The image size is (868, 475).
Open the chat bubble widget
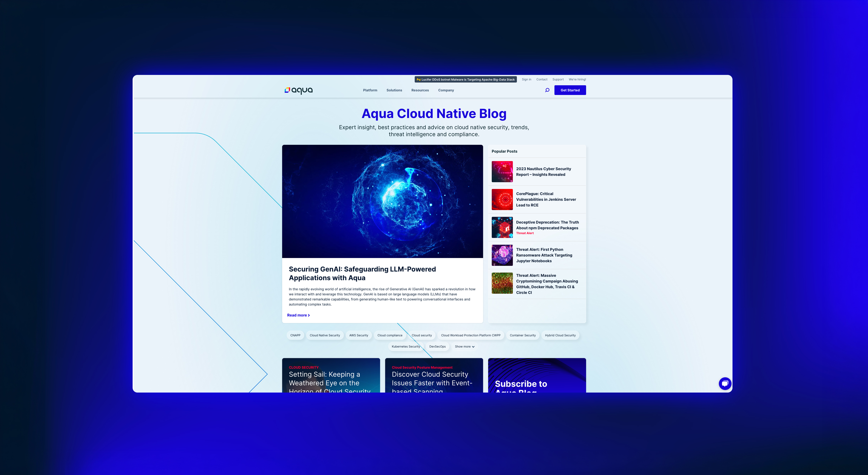point(725,384)
